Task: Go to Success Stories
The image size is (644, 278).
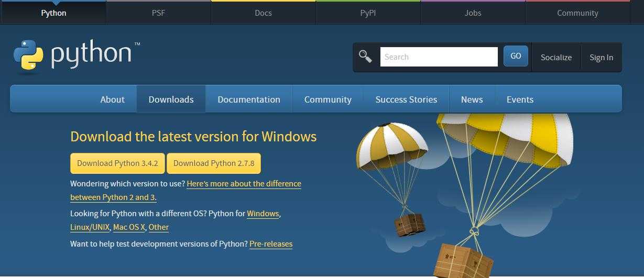Action: (x=406, y=99)
